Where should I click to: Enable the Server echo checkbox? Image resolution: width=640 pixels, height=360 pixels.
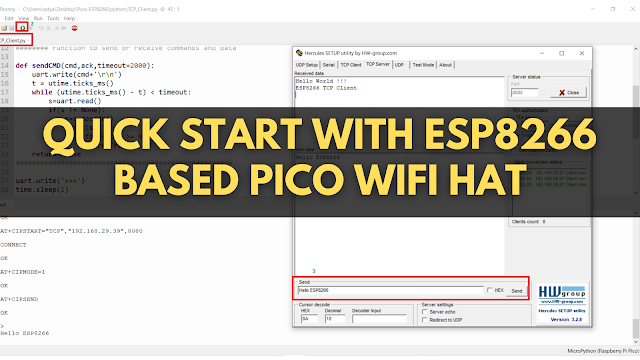(x=425, y=312)
